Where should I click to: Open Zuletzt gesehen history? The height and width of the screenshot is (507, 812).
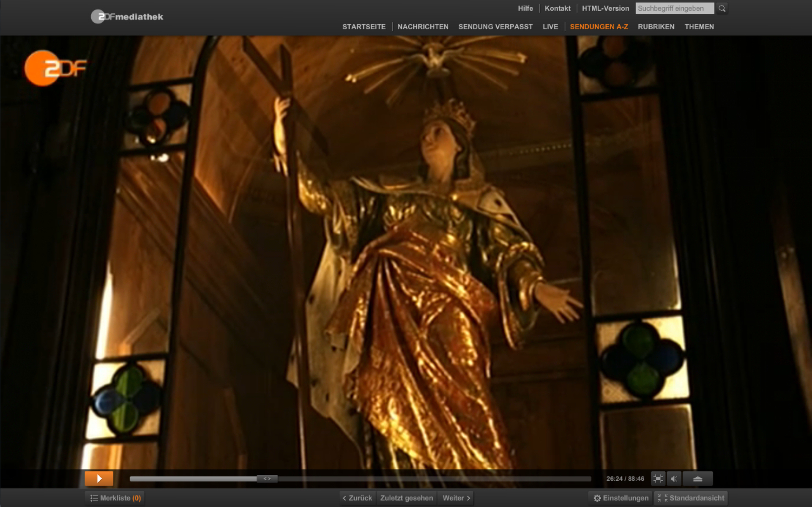point(406,498)
